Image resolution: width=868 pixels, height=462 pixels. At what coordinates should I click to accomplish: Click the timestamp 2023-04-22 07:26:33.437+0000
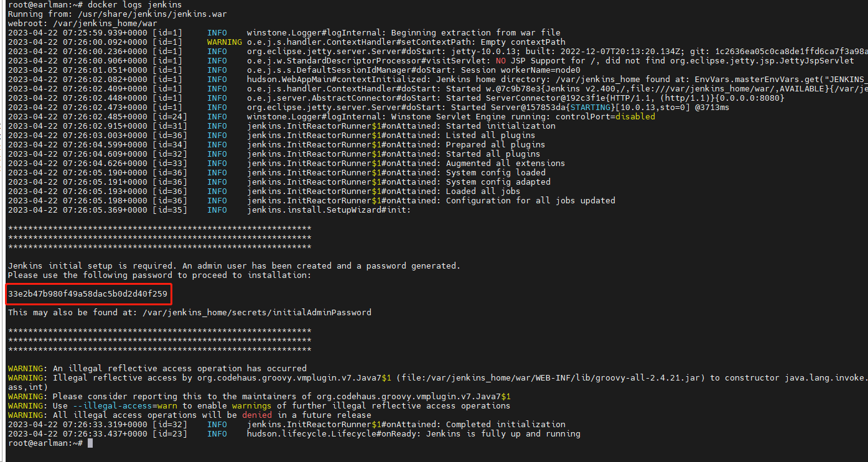click(77, 434)
